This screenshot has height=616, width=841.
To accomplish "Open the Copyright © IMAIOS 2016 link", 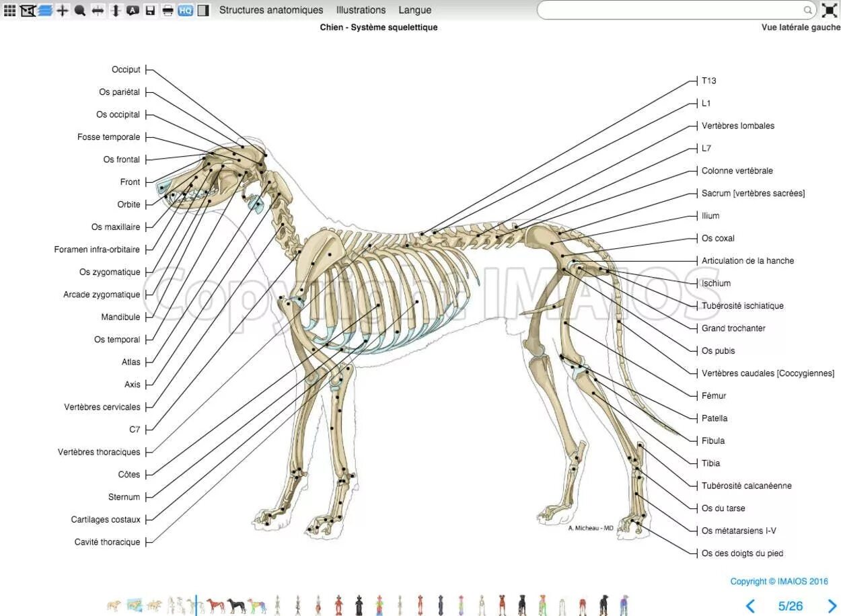I will 779,582.
